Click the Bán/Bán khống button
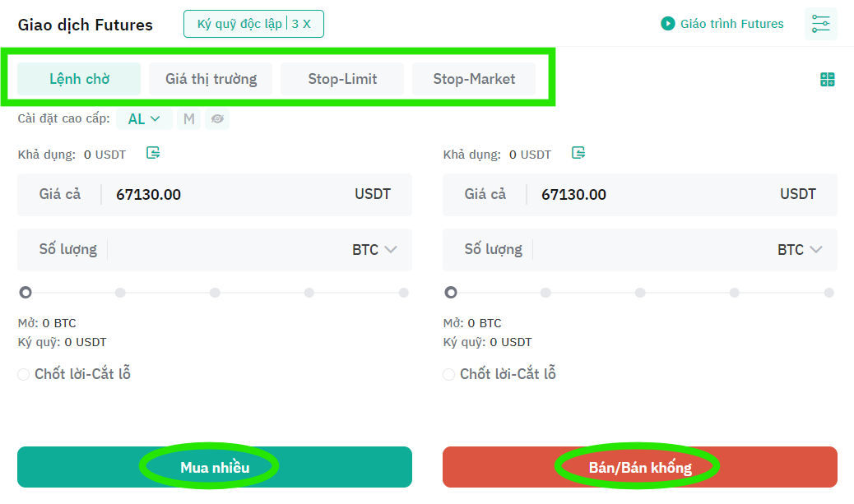The image size is (854, 504). (x=640, y=467)
